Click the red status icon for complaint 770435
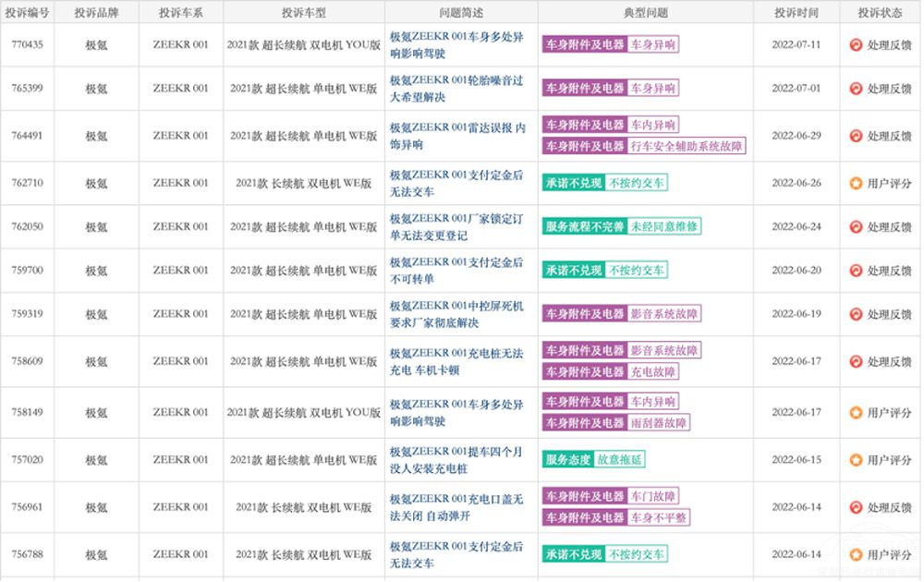This screenshot has height=582, width=924. (856, 45)
